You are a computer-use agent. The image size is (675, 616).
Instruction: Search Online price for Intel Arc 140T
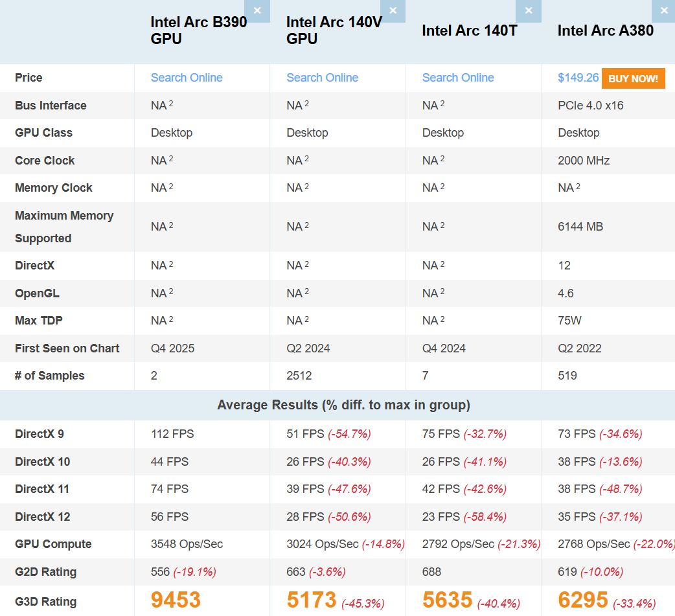tap(458, 78)
